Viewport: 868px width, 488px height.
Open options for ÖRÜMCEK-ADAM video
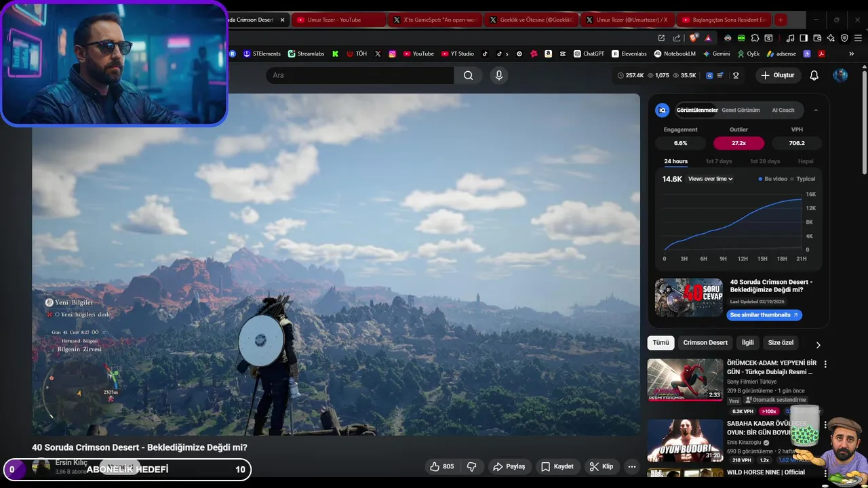click(825, 364)
